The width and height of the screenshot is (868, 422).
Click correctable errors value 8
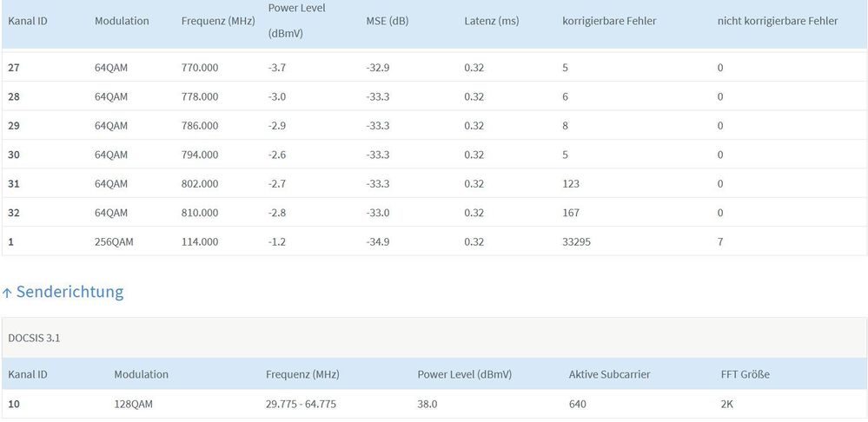pyautogui.click(x=565, y=126)
